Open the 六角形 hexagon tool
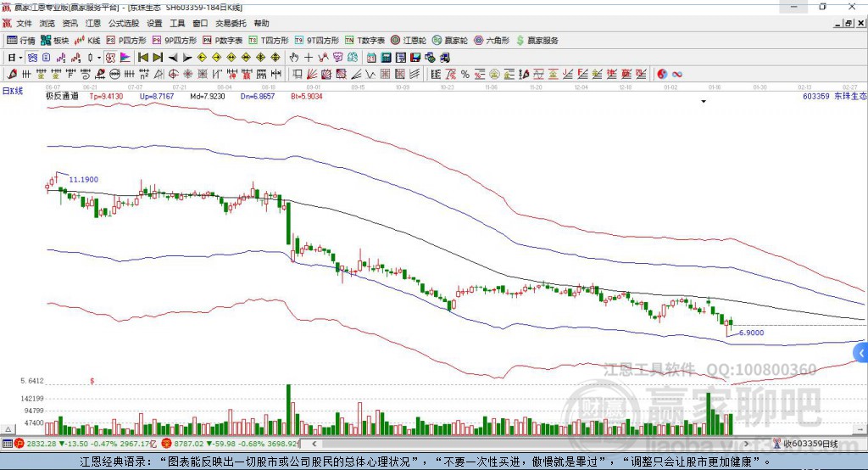Viewport: 868px width, 470px height. coord(492,41)
